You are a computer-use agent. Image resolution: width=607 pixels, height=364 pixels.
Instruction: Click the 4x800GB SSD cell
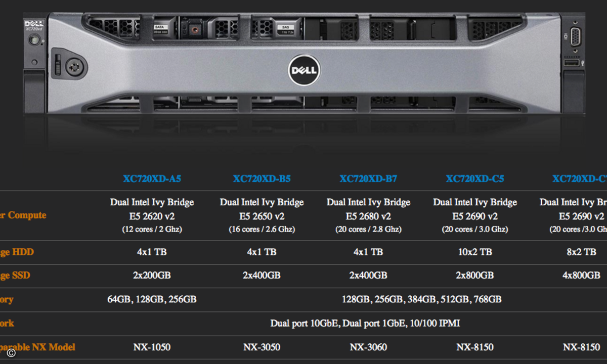click(581, 275)
